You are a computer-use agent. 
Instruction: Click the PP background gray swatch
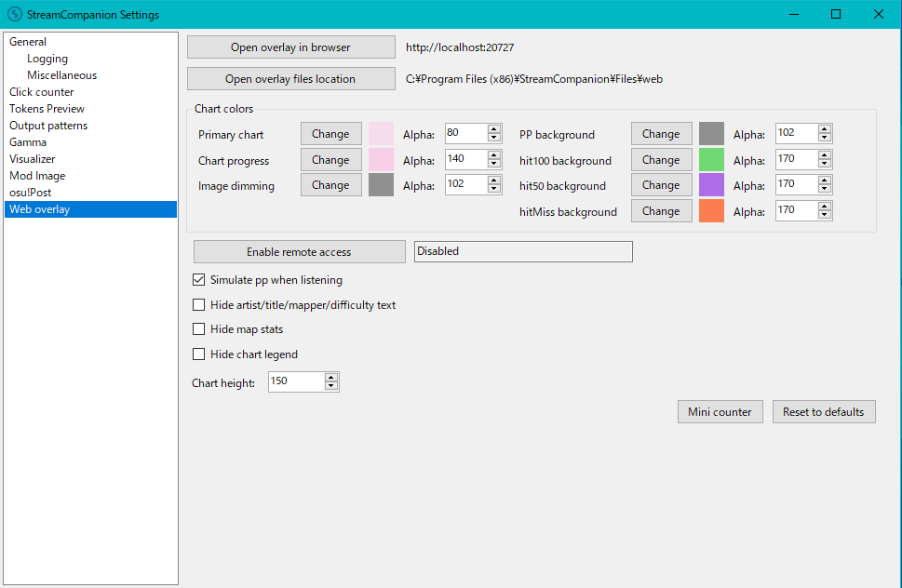click(711, 133)
